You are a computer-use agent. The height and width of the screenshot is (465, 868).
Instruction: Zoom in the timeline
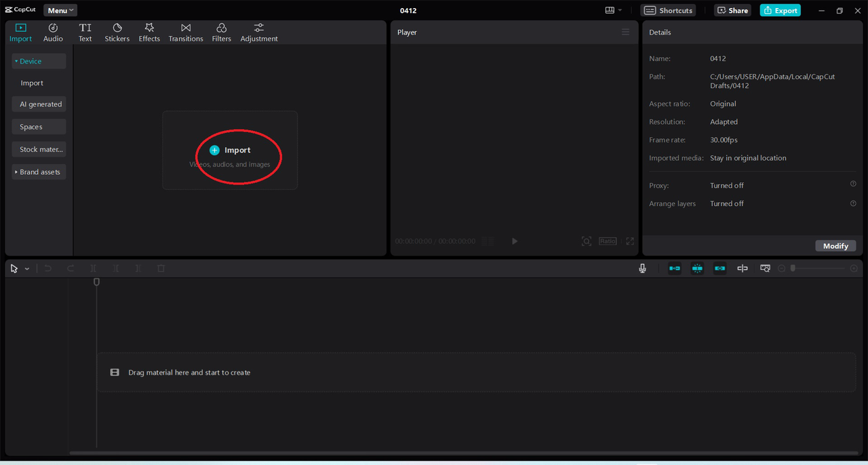pyautogui.click(x=854, y=268)
